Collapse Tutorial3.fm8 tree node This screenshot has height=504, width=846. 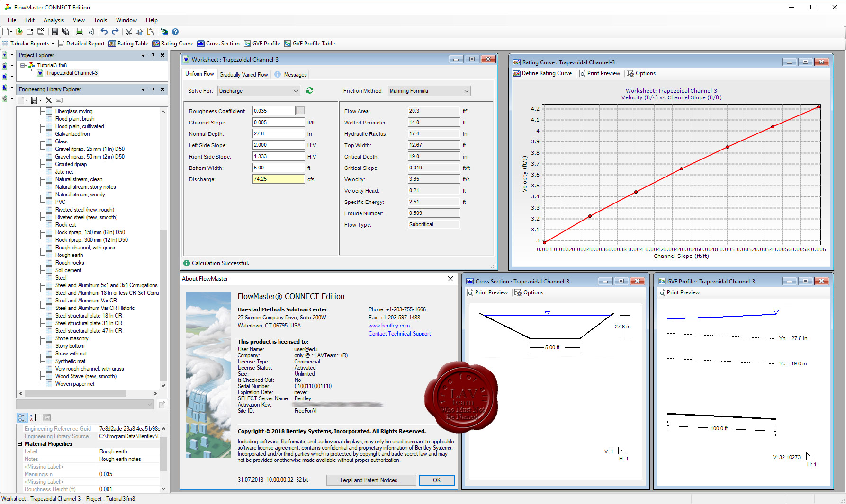(22, 65)
